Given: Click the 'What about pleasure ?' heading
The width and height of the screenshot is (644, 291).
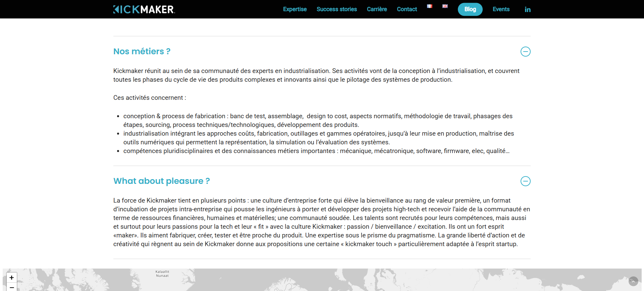Looking at the screenshot, I should click(162, 181).
